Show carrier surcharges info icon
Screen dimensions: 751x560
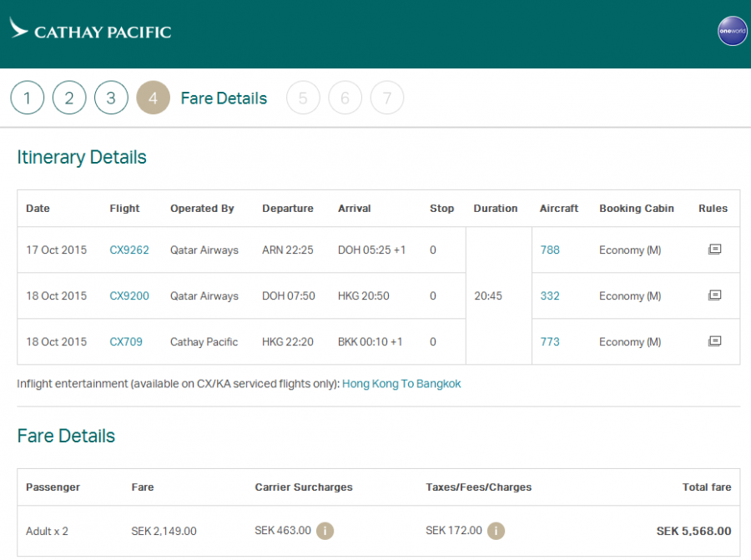325,531
